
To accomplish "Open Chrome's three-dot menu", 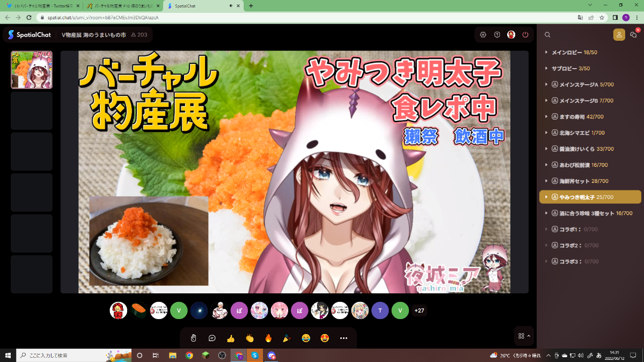I will pyautogui.click(x=637, y=17).
